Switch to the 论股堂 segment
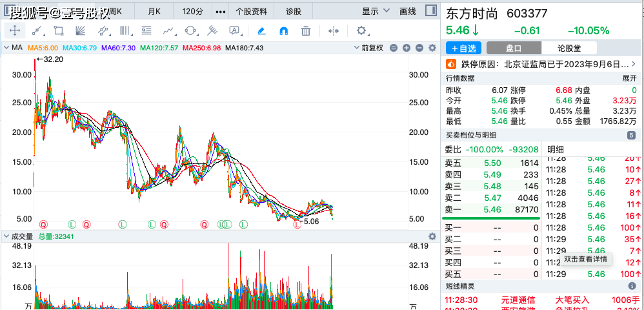This screenshot has height=310, width=644. [x=569, y=48]
